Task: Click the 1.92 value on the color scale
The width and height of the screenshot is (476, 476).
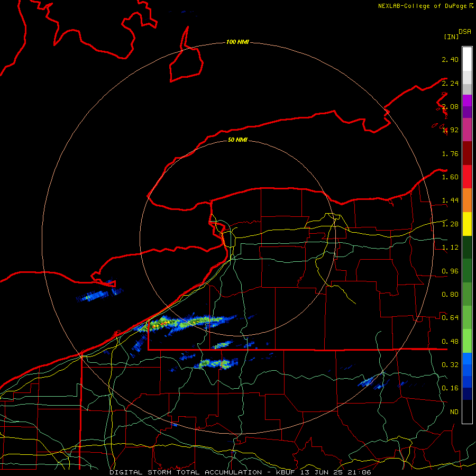Action: 450,130
